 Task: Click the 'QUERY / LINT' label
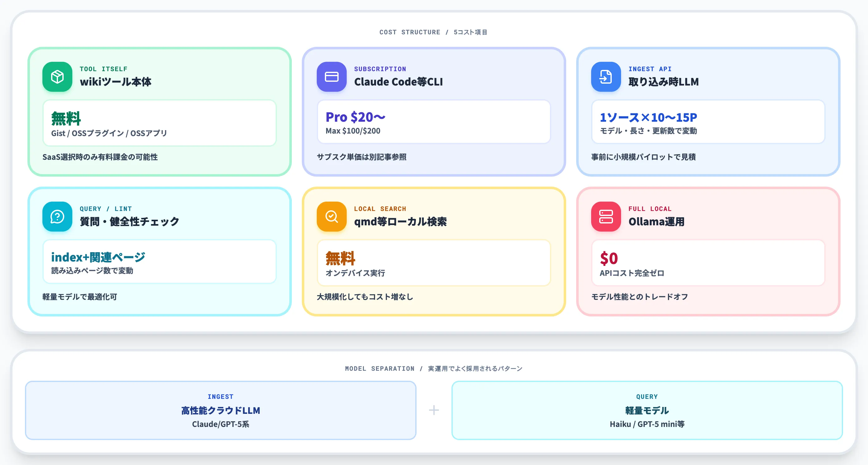[106, 209]
